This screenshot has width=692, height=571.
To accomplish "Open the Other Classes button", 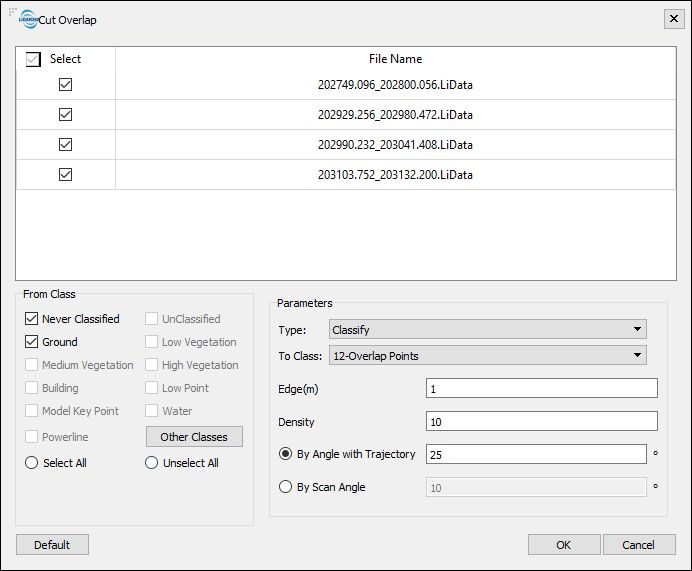I will 194,436.
